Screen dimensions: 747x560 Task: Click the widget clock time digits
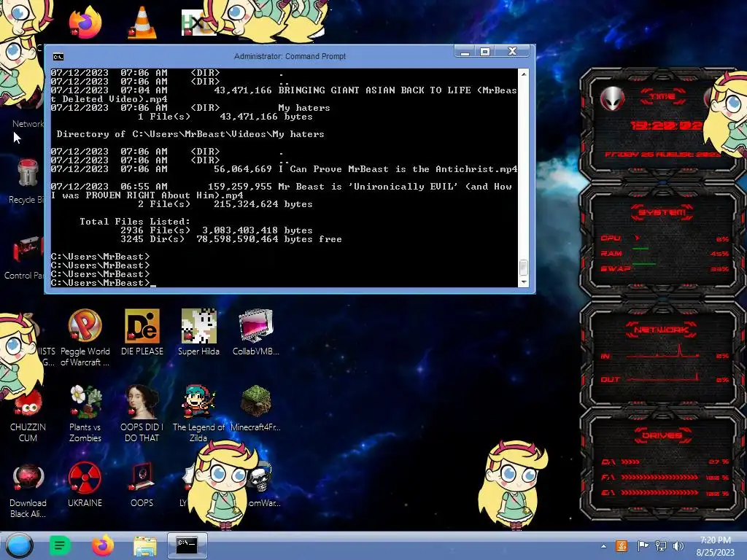tap(666, 125)
